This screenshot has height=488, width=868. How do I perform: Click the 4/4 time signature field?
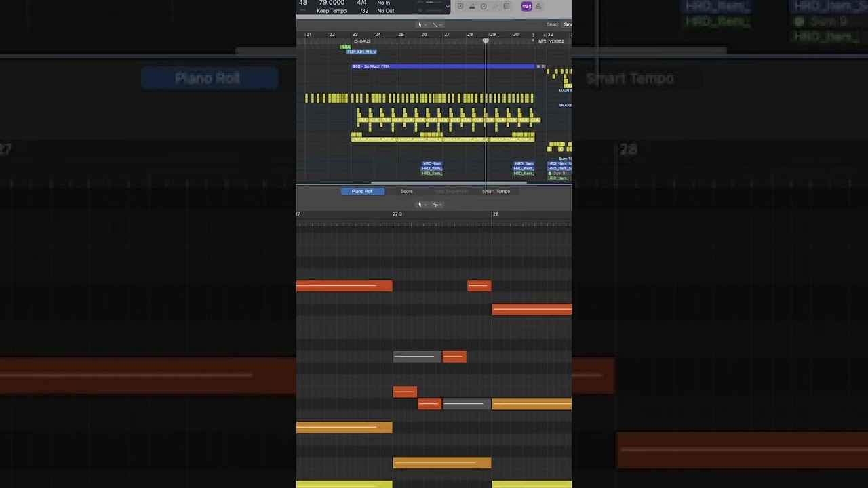(x=362, y=3)
